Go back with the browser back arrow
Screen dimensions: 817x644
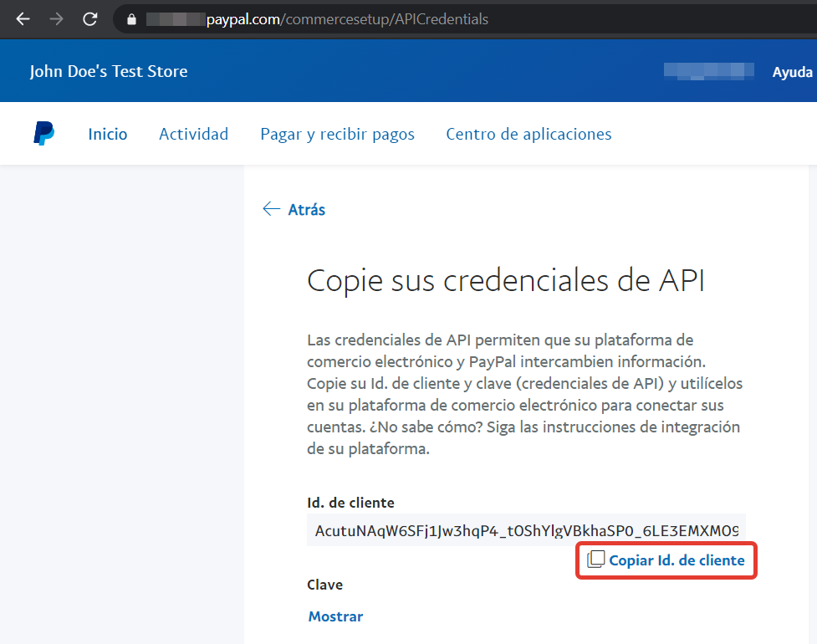tap(23, 19)
